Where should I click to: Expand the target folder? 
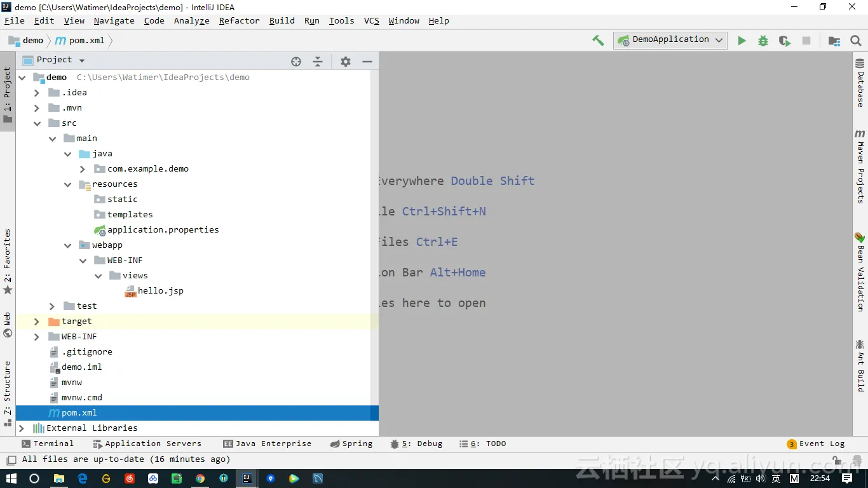(37, 322)
